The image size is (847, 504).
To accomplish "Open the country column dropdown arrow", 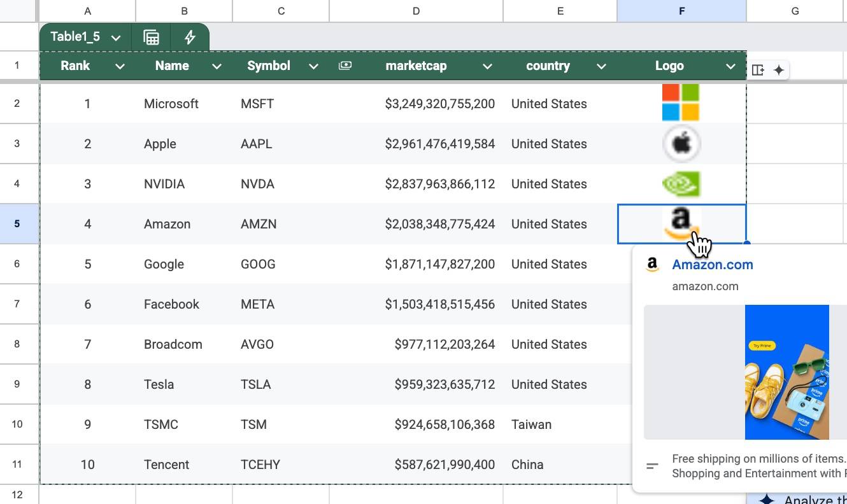I will point(601,66).
